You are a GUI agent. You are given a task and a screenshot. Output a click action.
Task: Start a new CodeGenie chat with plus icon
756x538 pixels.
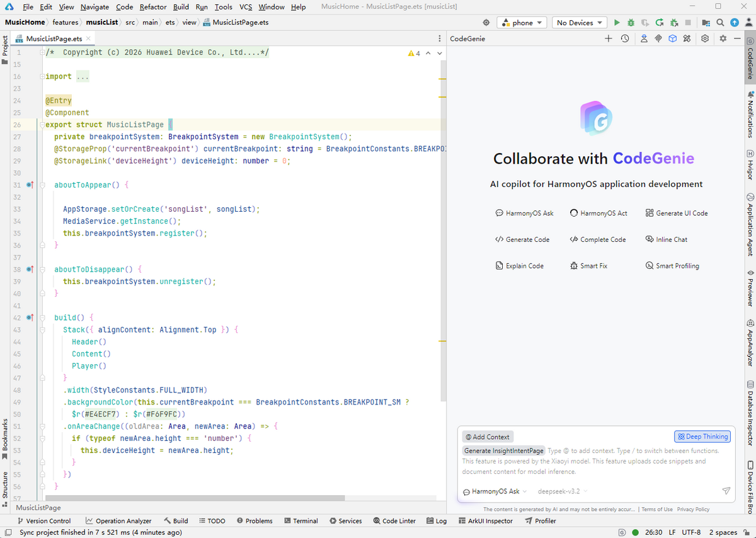(609, 38)
